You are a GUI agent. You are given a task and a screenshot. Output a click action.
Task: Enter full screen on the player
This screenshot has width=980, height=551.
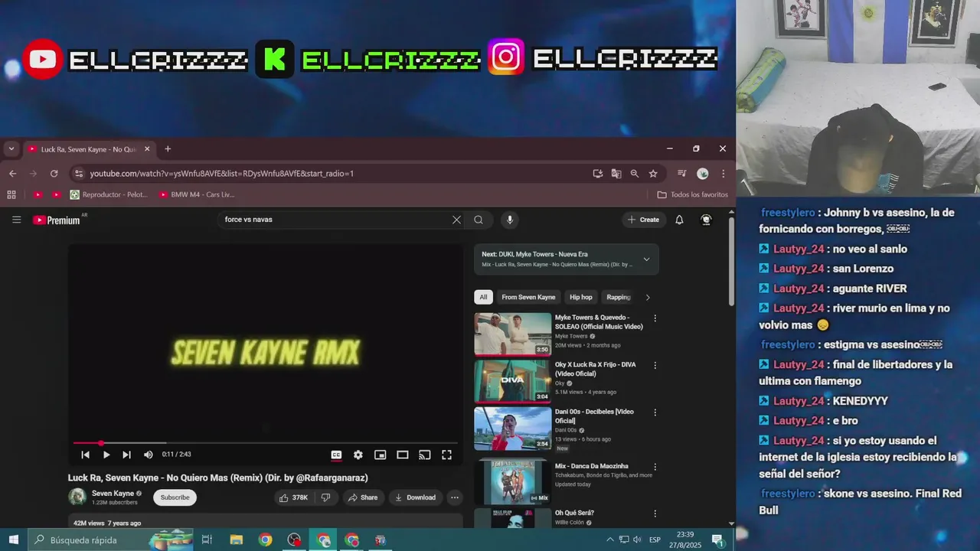click(x=446, y=455)
